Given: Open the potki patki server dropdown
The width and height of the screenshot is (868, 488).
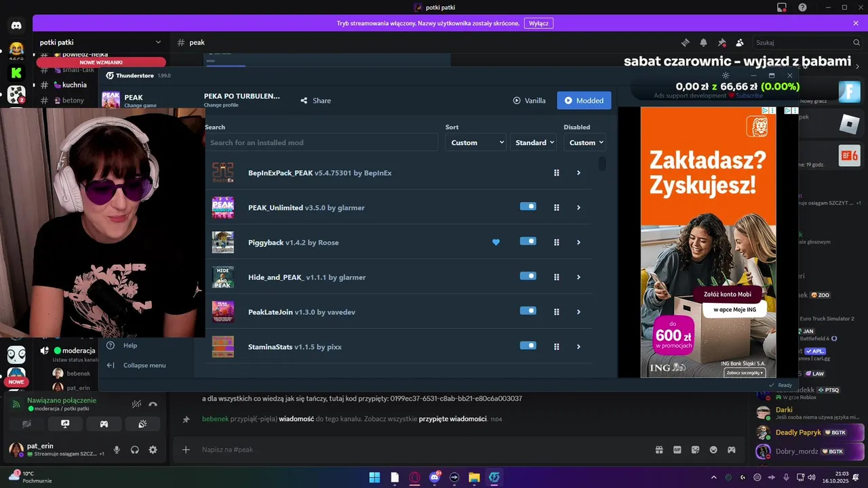Looking at the screenshot, I should 100,42.
